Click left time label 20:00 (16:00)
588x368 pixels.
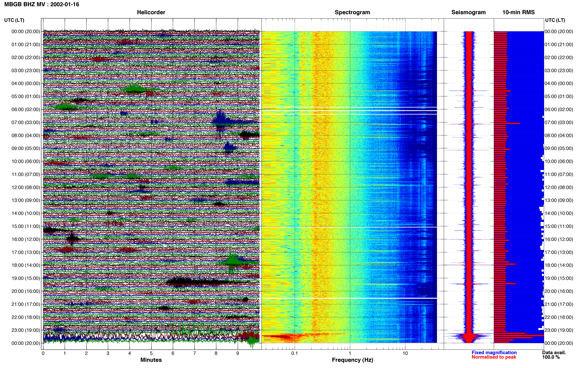(26, 291)
